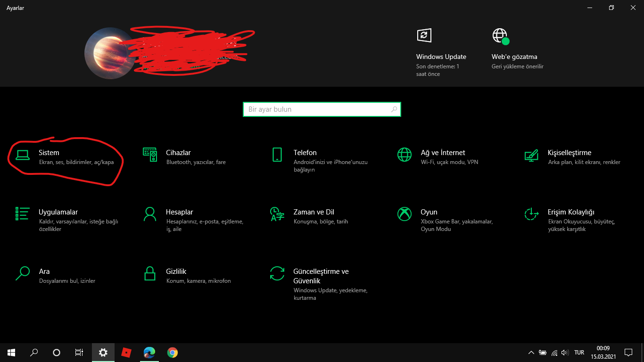Open the 'Kişiselleştirme' title link

click(570, 153)
